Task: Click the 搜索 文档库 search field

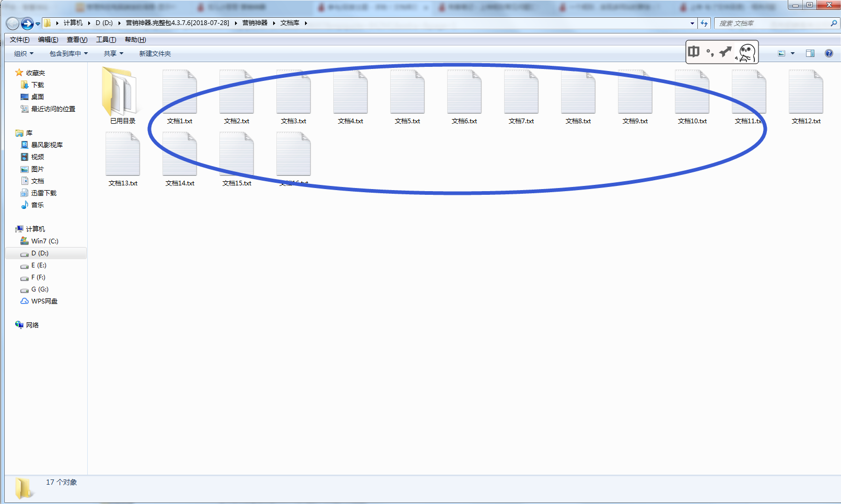Action: (772, 24)
